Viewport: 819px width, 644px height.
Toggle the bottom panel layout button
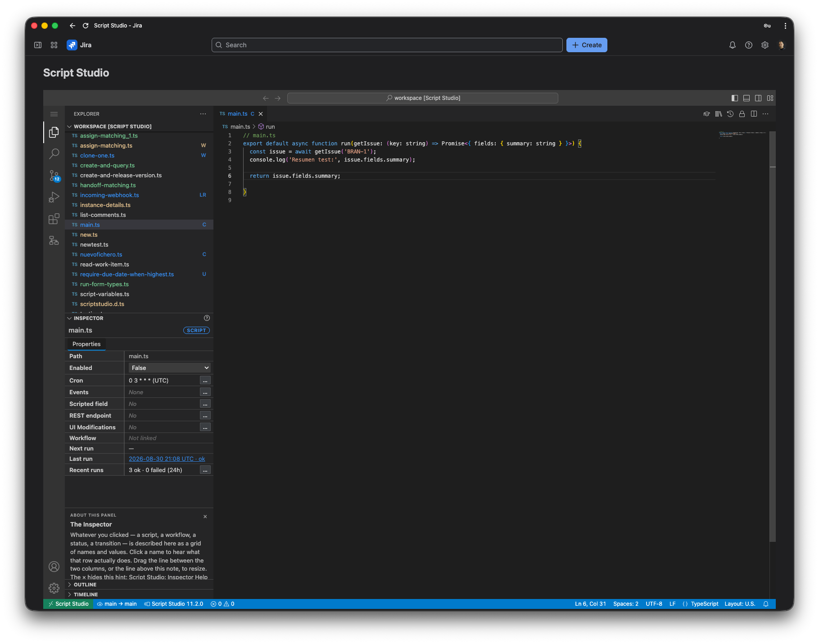click(x=747, y=98)
